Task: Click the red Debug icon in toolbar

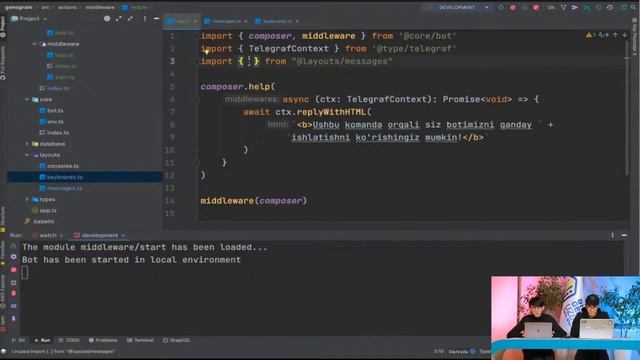Action: (513, 7)
